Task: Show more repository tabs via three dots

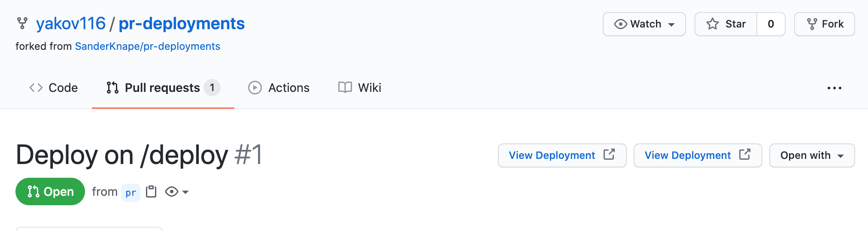Action: (x=834, y=88)
